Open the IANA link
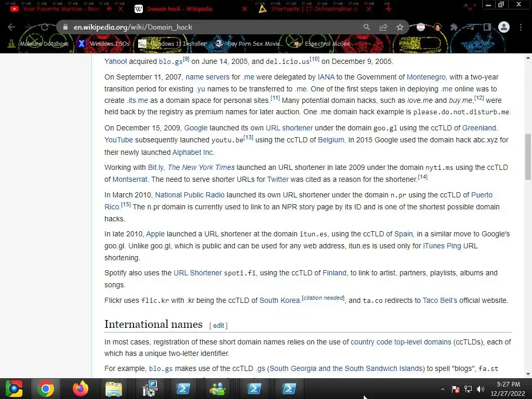The image size is (532, 399). coord(326,77)
